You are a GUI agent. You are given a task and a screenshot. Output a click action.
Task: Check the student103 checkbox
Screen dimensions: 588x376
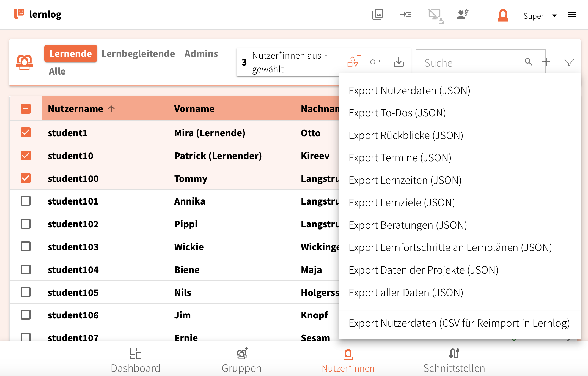26,246
